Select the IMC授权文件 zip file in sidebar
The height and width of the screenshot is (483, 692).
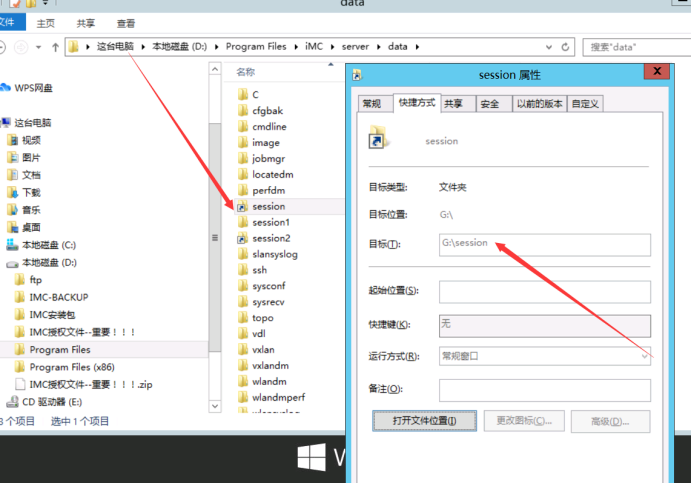(x=91, y=385)
